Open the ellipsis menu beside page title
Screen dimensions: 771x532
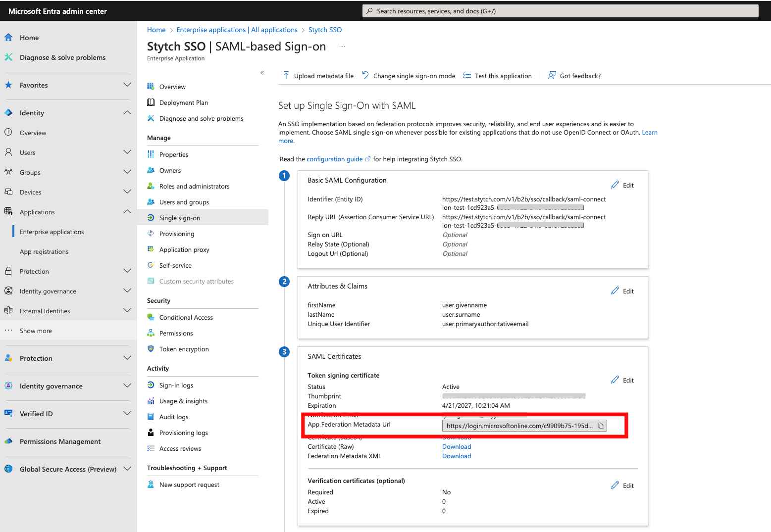[342, 47]
